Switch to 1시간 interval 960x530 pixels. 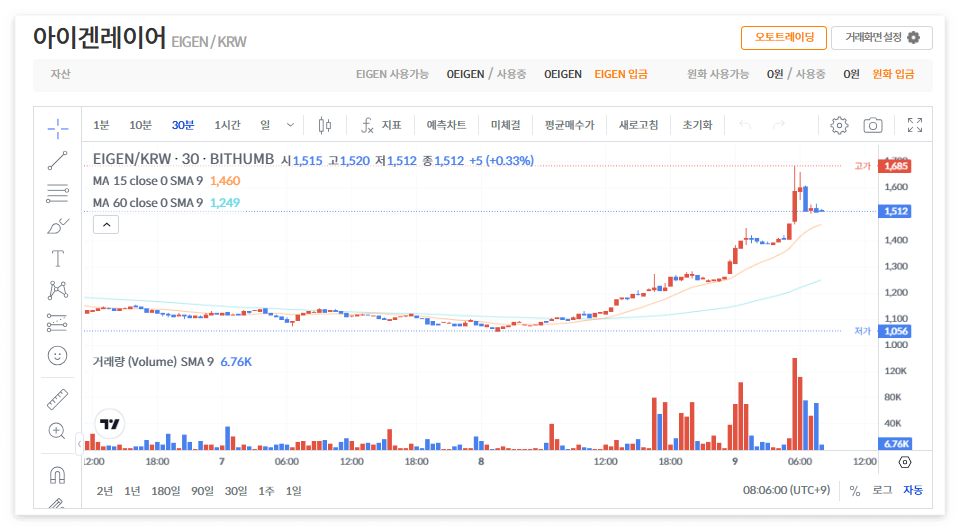[227, 125]
